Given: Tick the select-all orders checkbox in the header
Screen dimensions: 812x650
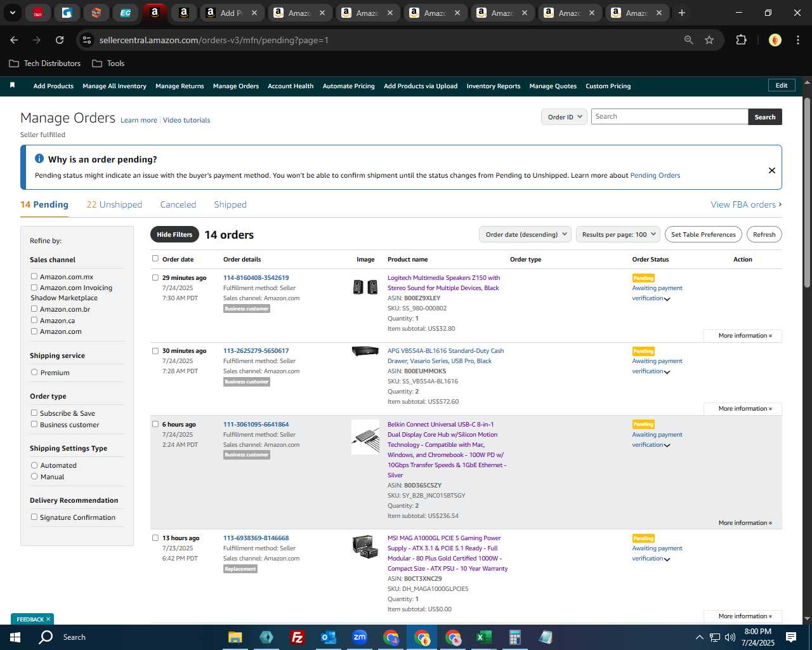Looking at the screenshot, I should pyautogui.click(x=155, y=258).
